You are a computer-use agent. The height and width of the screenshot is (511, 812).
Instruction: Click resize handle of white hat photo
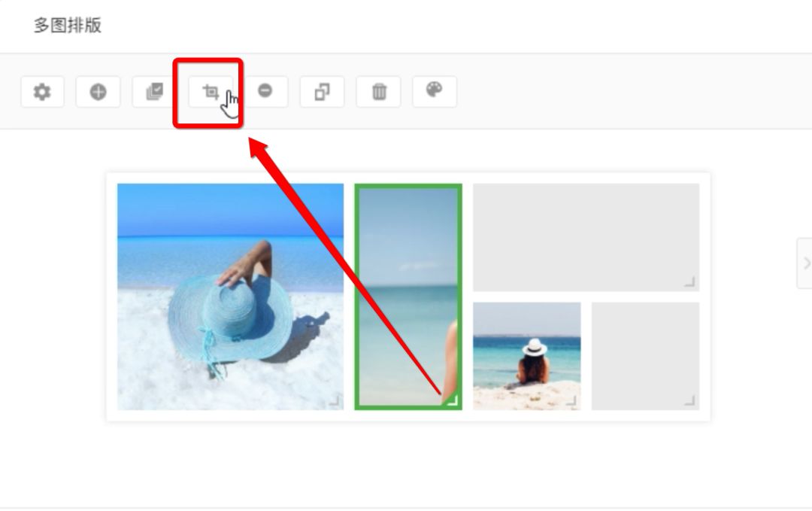(x=571, y=400)
